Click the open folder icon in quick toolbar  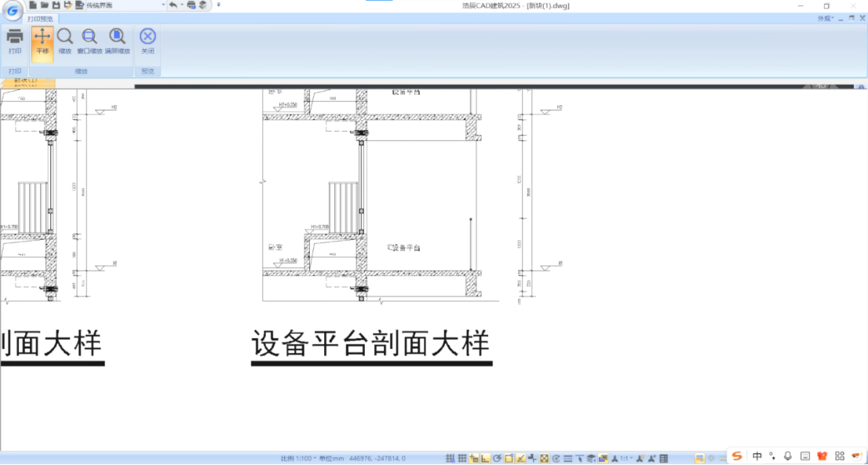tap(44, 5)
